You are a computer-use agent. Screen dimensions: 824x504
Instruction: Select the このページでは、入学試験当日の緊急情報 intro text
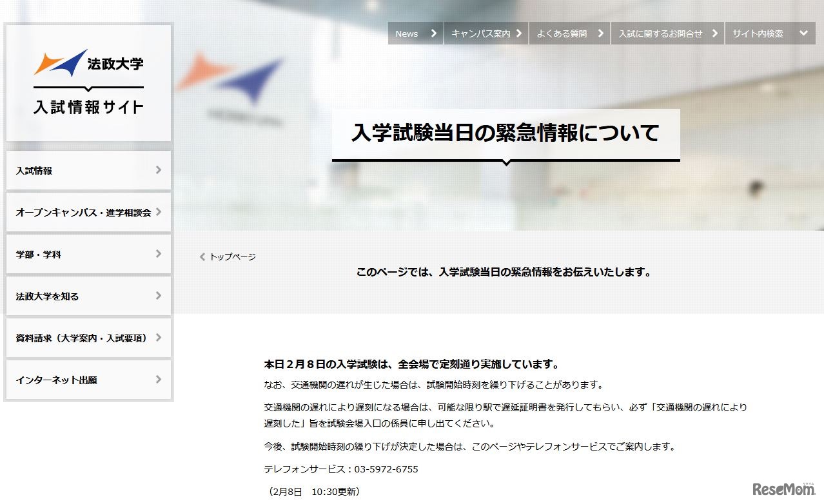click(504, 272)
